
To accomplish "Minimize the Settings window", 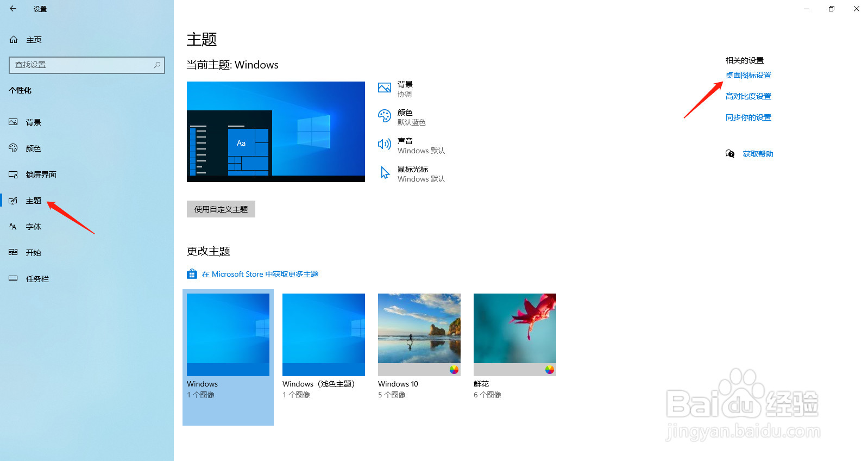I will pyautogui.click(x=807, y=9).
